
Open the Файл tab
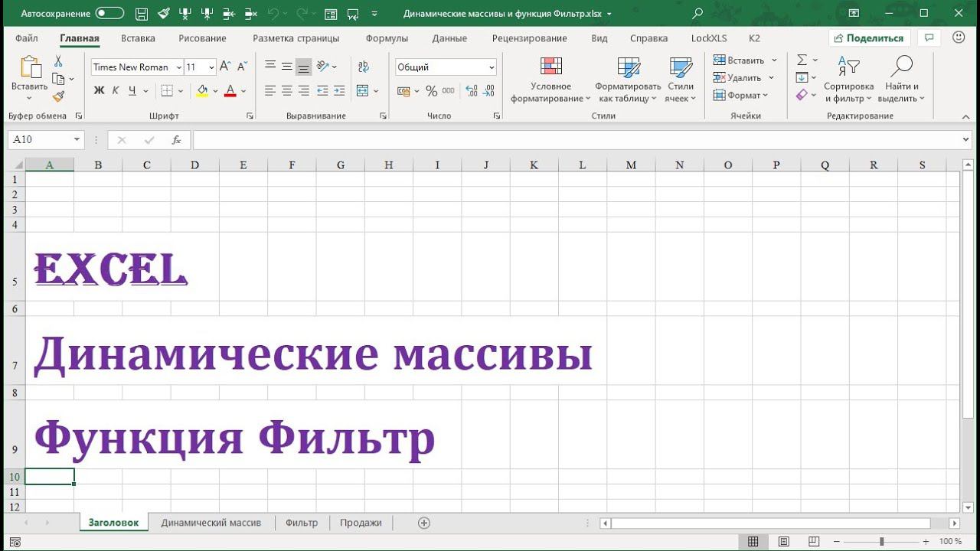26,38
